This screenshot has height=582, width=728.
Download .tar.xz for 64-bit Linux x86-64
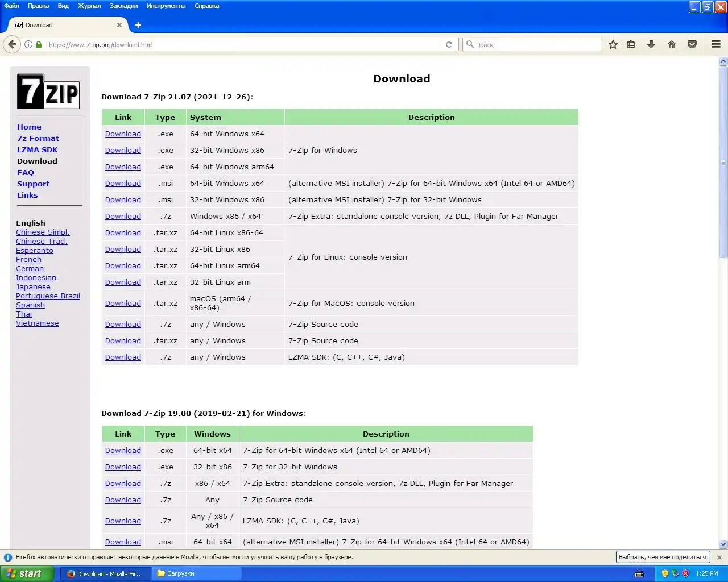pos(123,233)
